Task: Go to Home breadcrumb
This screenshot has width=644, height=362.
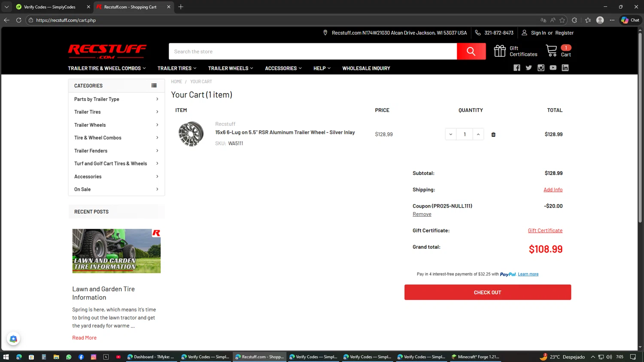Action: (x=176, y=81)
